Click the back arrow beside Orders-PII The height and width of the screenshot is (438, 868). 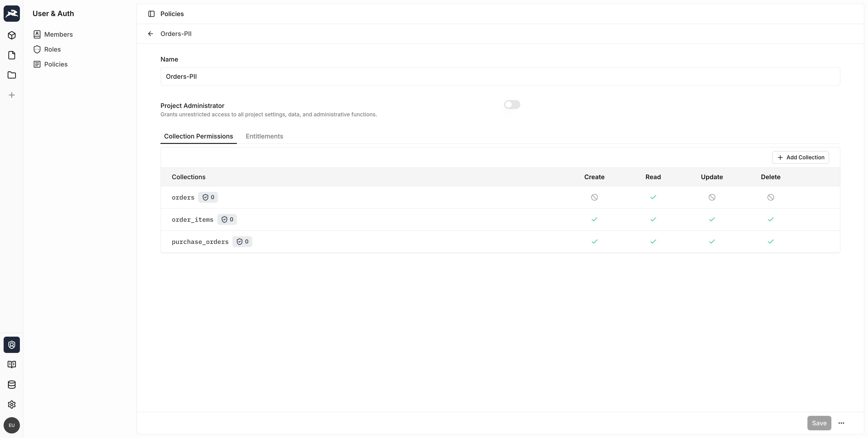[150, 34]
